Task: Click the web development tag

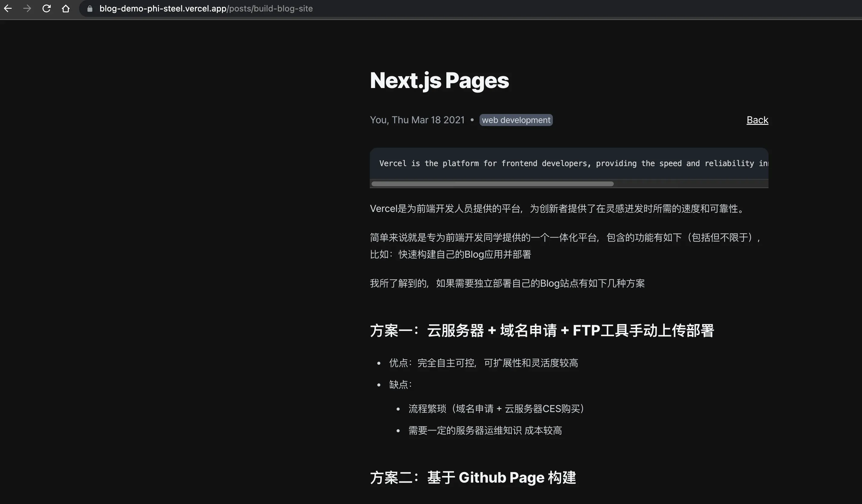Action: 516,120
